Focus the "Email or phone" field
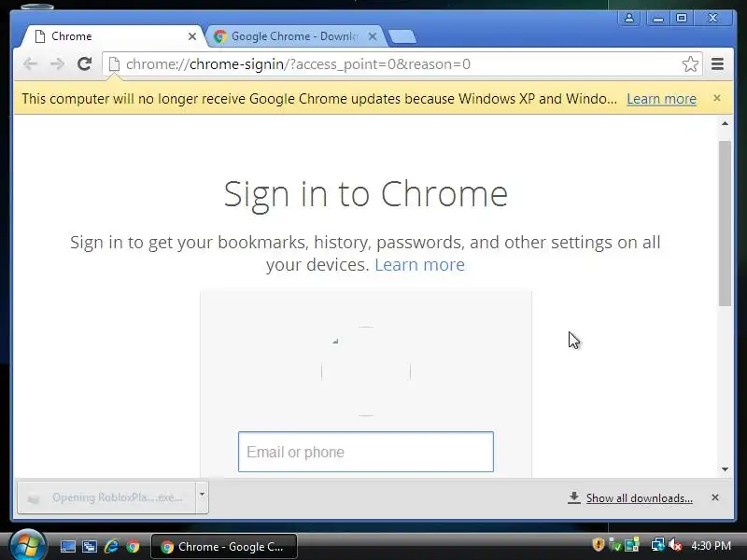 (366, 452)
